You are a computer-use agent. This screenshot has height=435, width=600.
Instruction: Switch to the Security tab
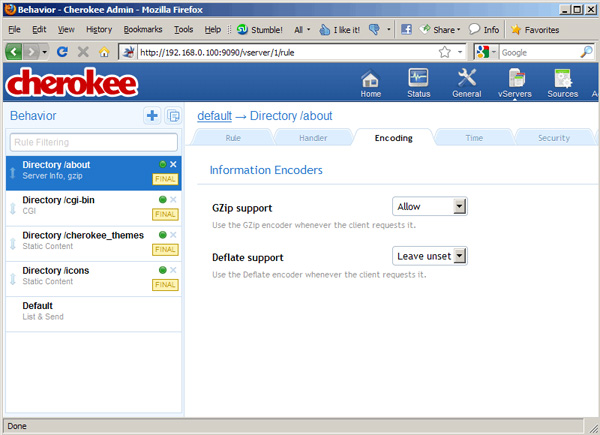554,138
